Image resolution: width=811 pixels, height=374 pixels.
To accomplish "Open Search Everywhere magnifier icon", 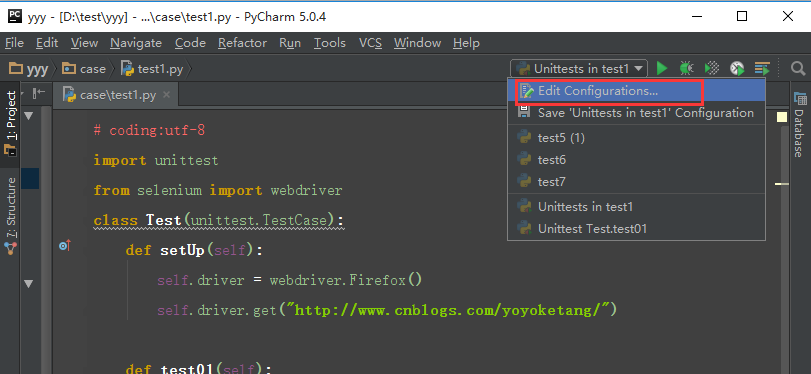I will pos(798,68).
